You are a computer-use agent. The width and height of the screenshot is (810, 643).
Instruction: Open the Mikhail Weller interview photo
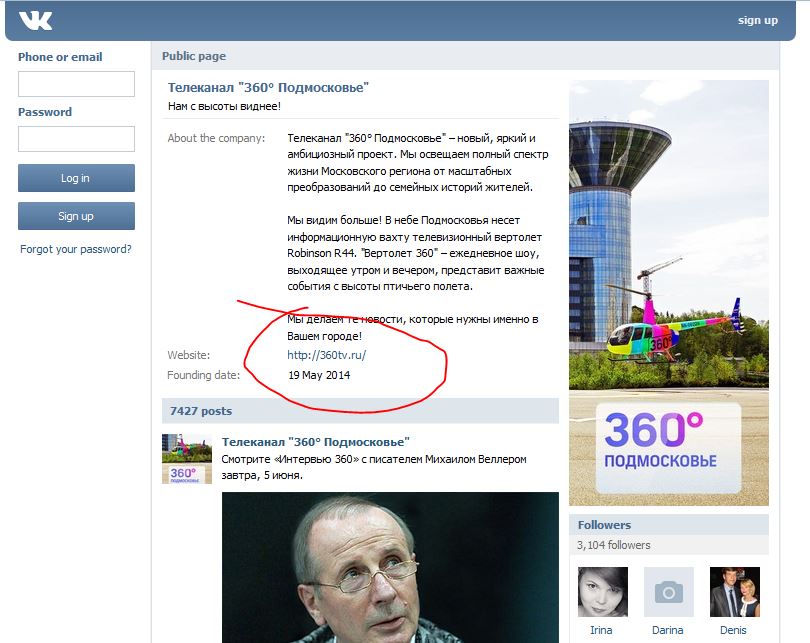pos(390,566)
